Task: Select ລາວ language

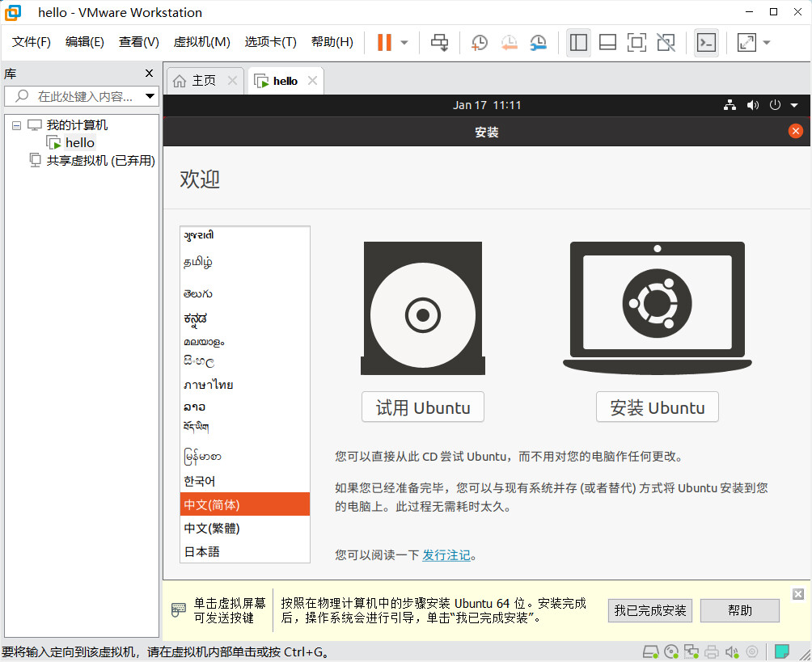Action: coord(245,407)
